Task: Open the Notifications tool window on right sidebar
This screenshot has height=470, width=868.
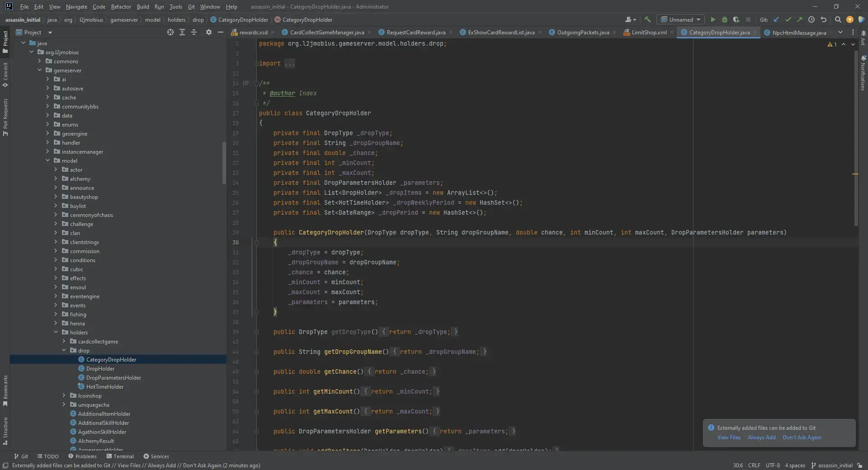Action: [x=863, y=73]
